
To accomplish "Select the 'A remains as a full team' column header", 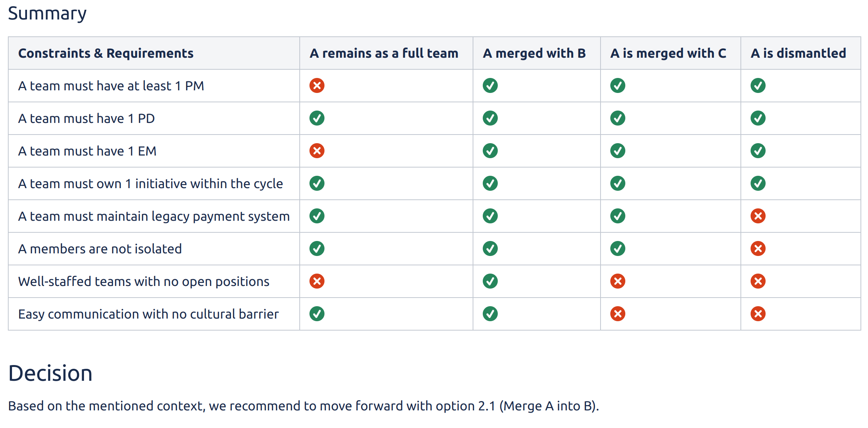I will [x=384, y=53].
